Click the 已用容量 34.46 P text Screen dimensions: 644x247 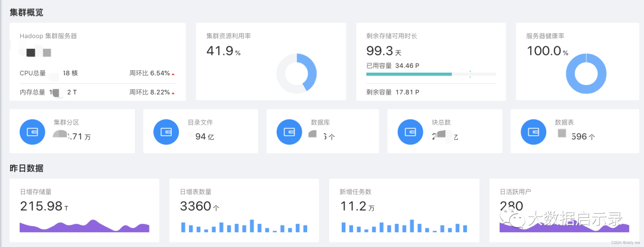tap(392, 65)
